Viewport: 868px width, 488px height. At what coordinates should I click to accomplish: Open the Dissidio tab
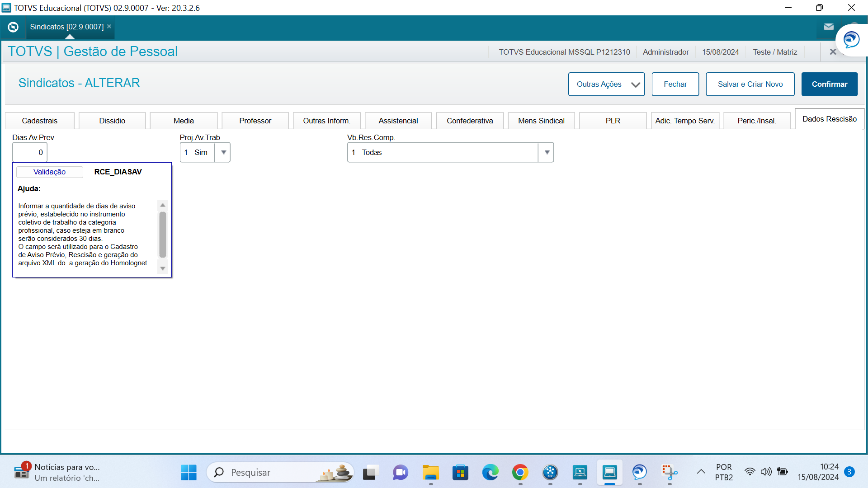pos(112,121)
